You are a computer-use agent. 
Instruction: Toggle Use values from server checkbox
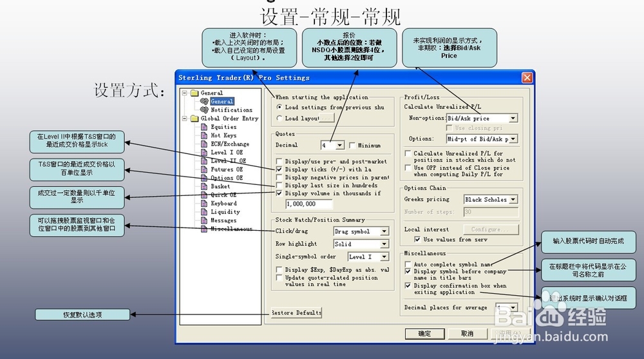417,239
